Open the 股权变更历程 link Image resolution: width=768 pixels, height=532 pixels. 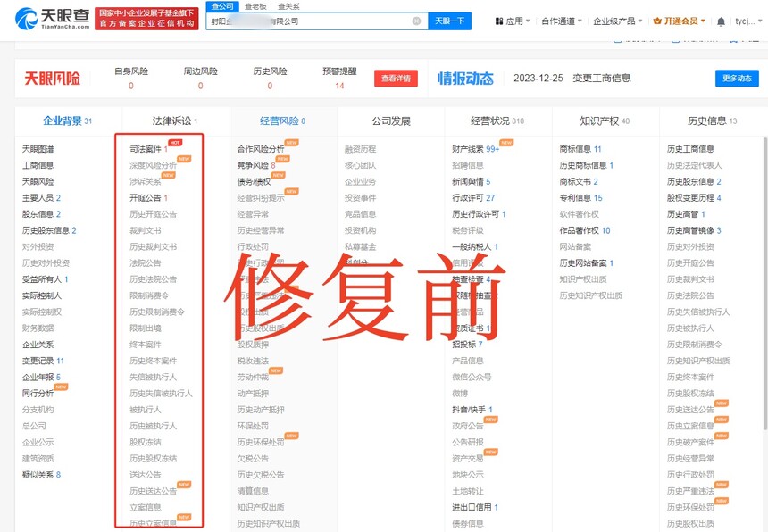[694, 198]
